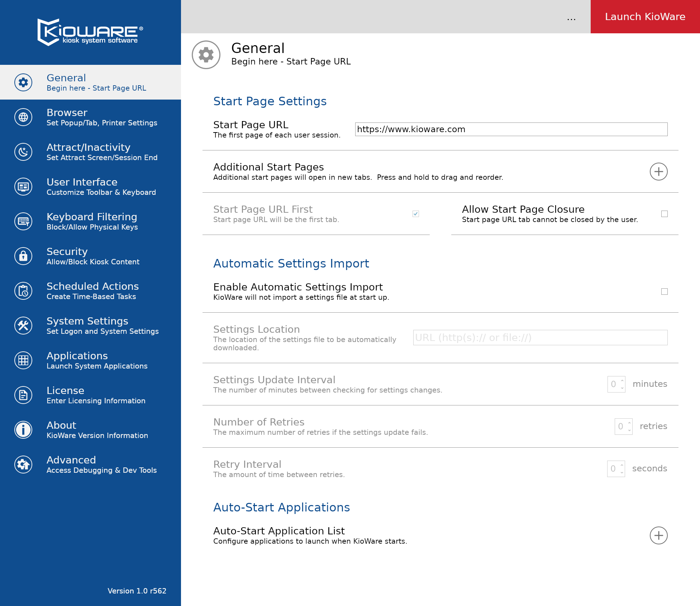
Task: Select System Settings in sidebar
Action: (90, 326)
